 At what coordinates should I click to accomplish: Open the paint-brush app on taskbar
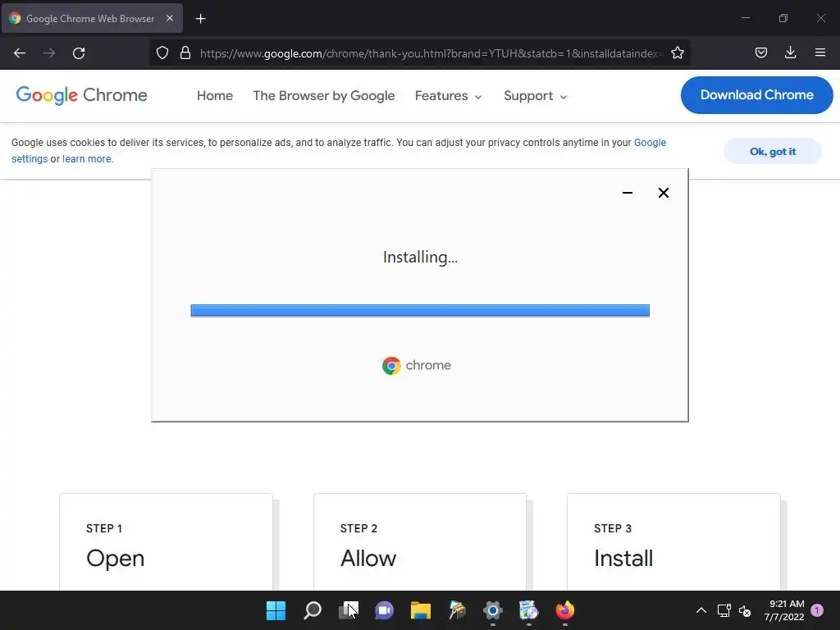click(457, 610)
